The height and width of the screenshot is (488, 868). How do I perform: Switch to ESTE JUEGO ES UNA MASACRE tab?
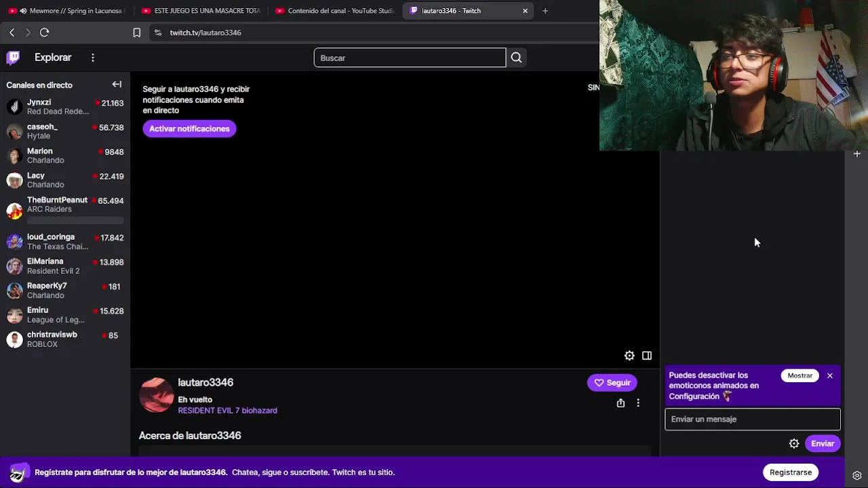click(200, 11)
